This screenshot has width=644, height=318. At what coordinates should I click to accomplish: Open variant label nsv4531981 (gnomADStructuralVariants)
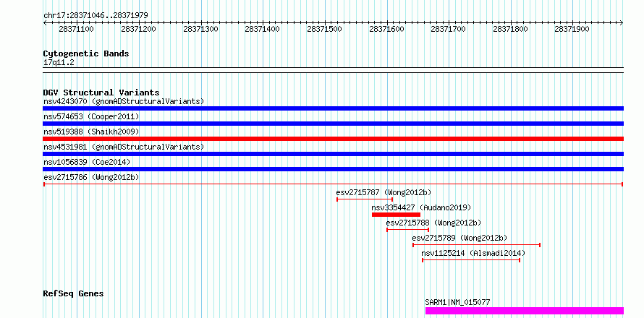coord(124,147)
